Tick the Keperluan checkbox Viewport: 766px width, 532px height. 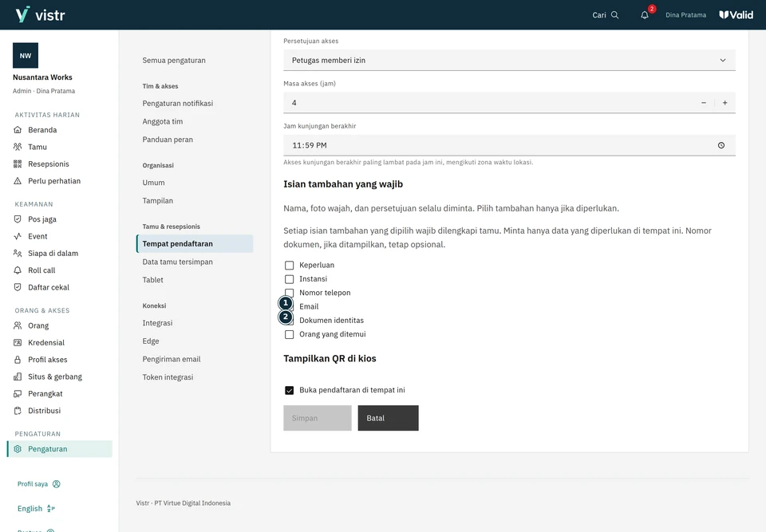289,266
